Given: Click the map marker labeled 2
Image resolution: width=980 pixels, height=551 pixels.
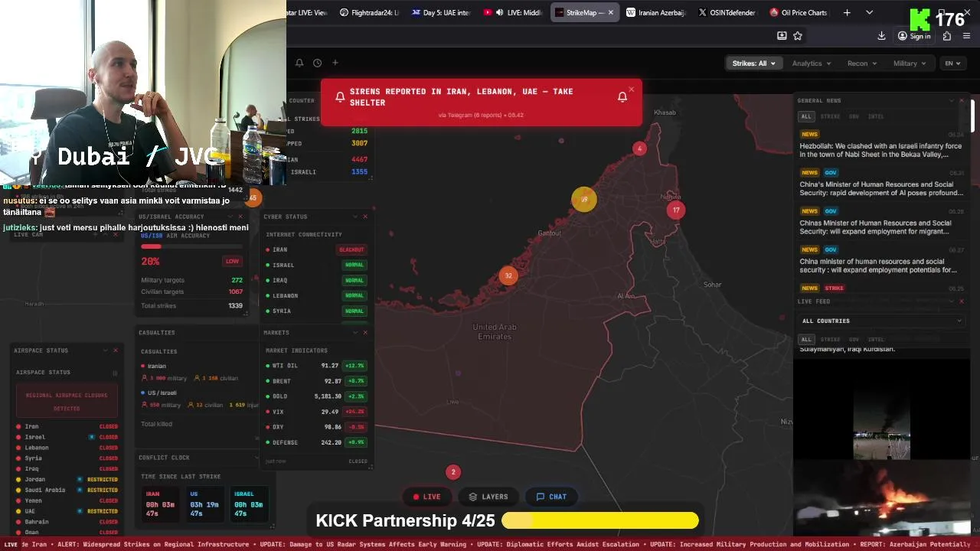Looking at the screenshot, I should click(453, 472).
